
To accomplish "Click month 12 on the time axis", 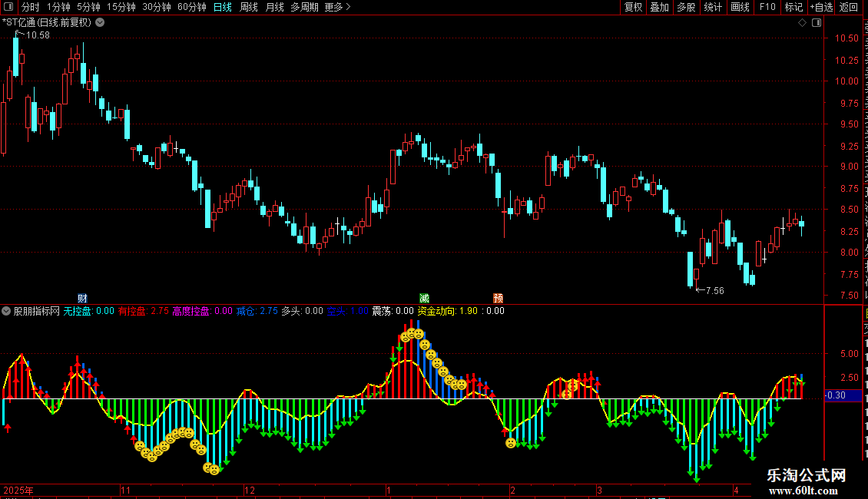I will (x=250, y=490).
